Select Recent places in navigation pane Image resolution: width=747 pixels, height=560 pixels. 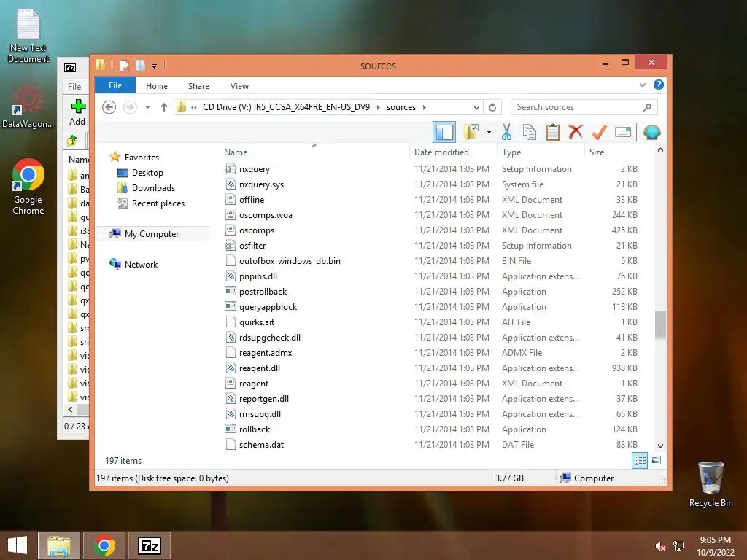coord(158,203)
